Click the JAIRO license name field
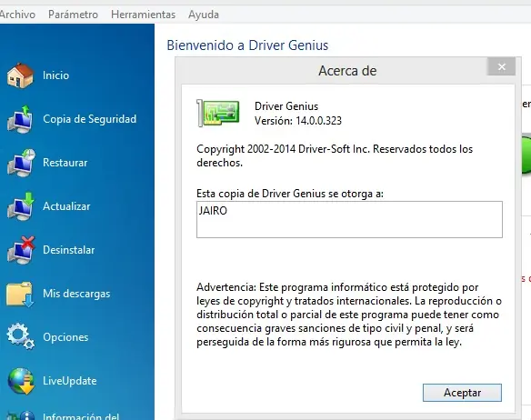531x420 pixels. 349,219
